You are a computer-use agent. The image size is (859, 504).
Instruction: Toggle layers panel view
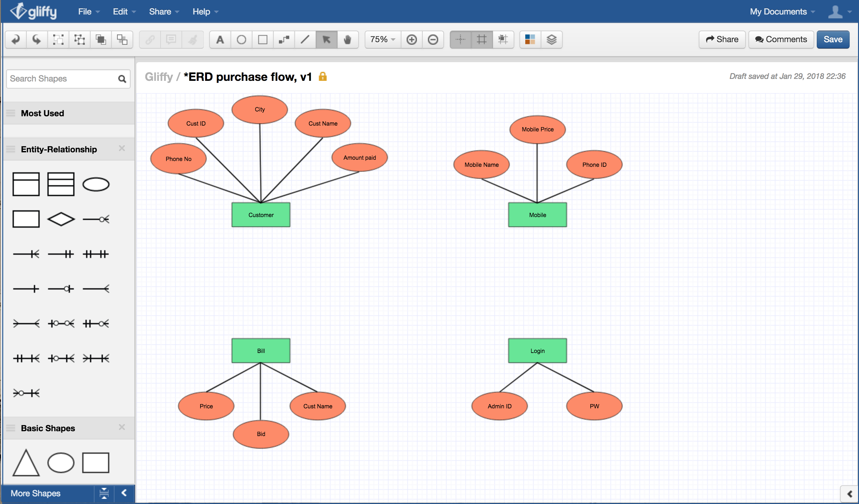click(551, 38)
